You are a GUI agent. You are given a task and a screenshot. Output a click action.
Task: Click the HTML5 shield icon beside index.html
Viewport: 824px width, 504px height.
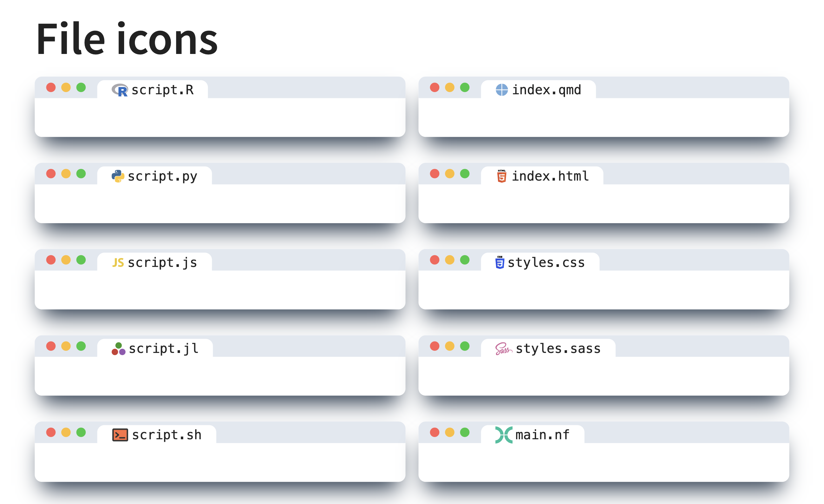point(502,176)
